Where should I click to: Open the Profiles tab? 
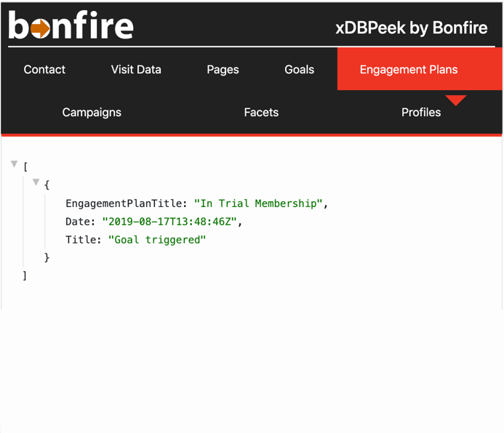click(x=421, y=113)
